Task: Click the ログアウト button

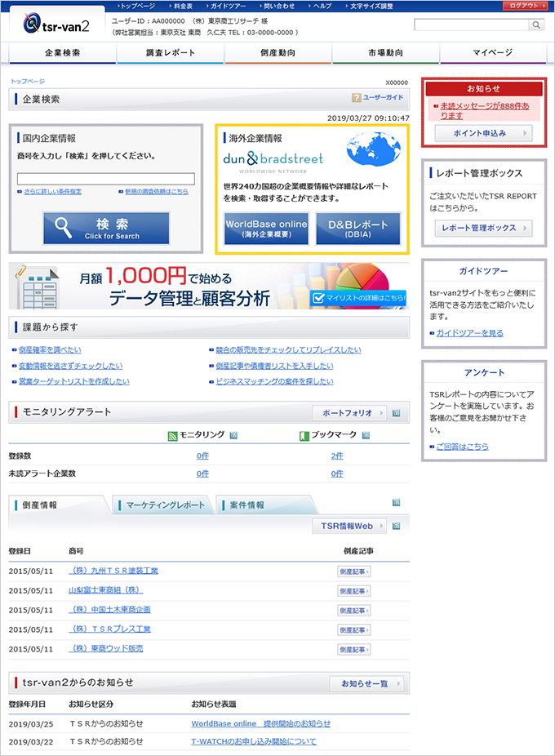Action: (x=524, y=6)
